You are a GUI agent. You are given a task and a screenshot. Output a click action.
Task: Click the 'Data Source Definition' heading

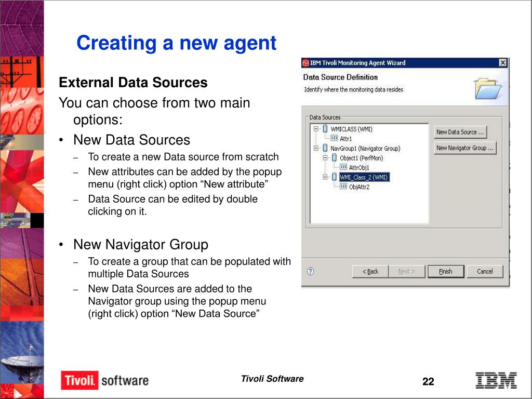(340, 77)
